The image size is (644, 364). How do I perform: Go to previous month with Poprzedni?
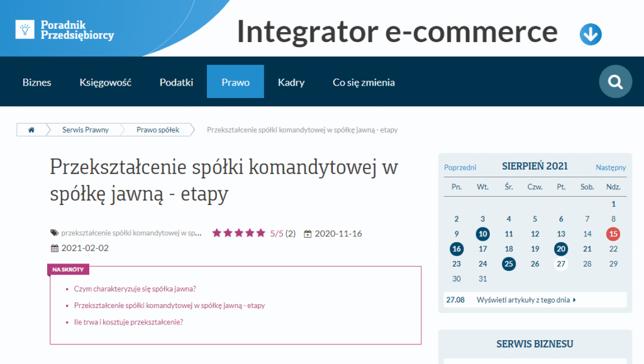[x=460, y=167]
